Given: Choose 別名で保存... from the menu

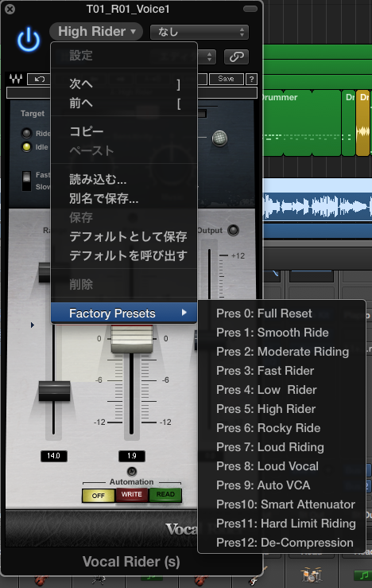Looking at the screenshot, I should click(124, 198).
